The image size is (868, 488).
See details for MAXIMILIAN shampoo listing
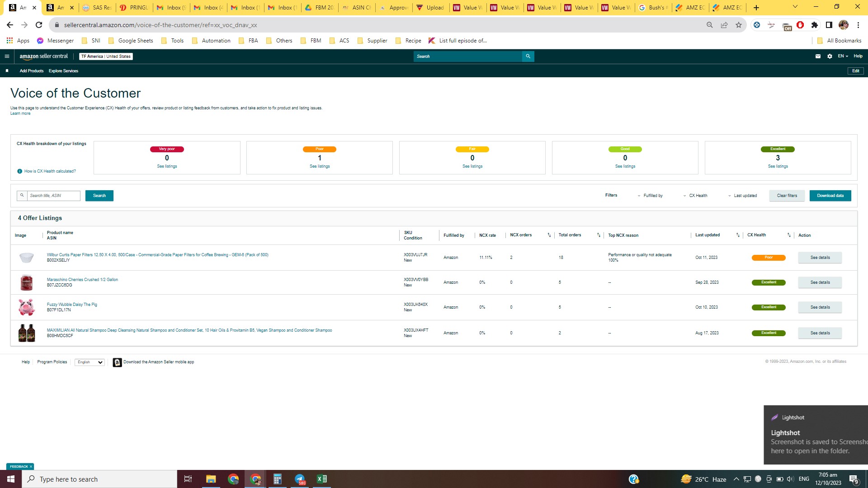[820, 333]
